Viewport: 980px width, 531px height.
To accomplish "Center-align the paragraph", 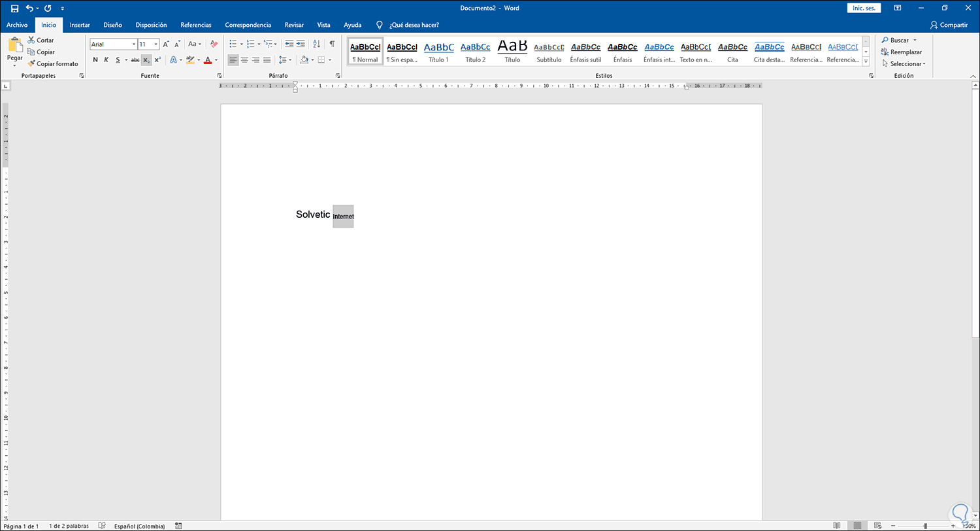I will 244,60.
